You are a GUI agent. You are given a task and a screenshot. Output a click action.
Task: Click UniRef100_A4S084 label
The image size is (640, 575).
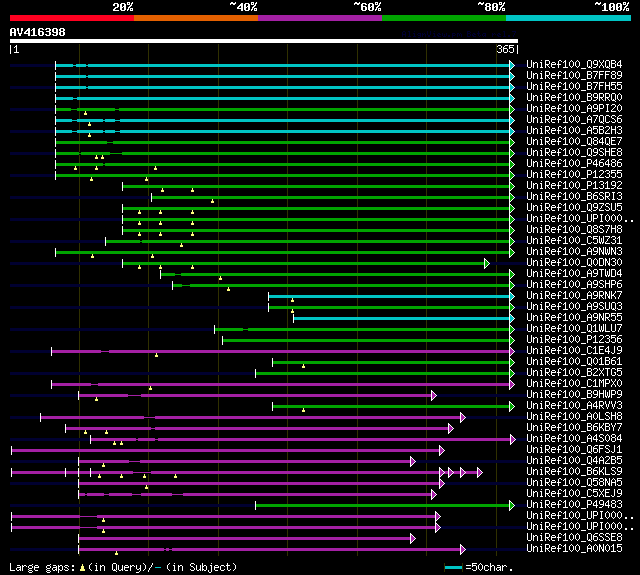click(x=574, y=439)
